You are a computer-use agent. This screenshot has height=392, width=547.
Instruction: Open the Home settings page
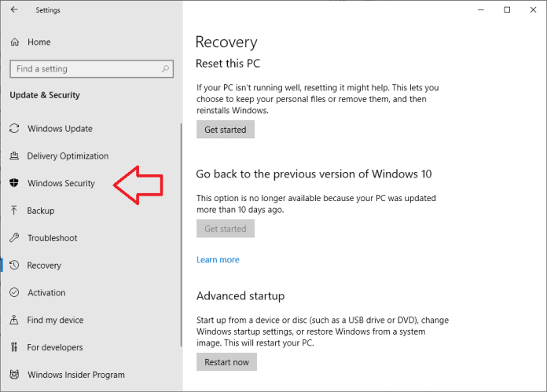[39, 42]
